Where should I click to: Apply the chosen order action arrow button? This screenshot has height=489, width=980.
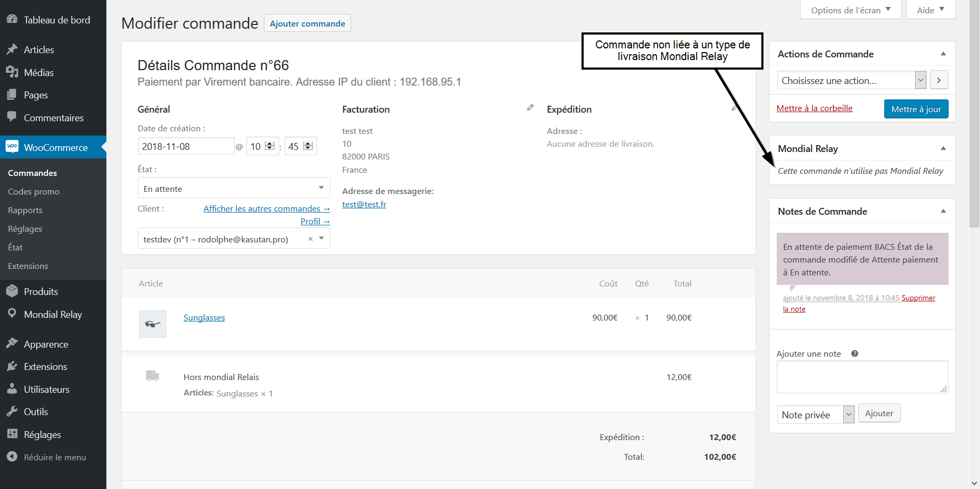pos(939,80)
